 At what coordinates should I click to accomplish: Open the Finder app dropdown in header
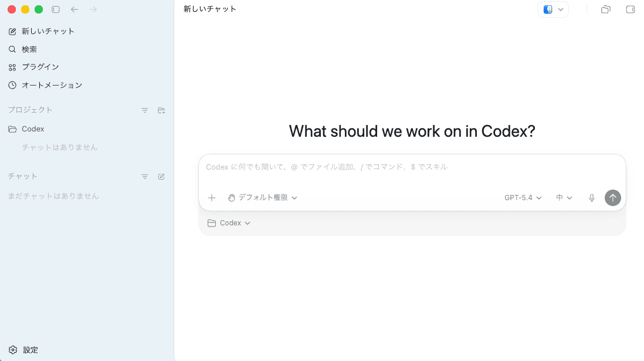(x=553, y=9)
